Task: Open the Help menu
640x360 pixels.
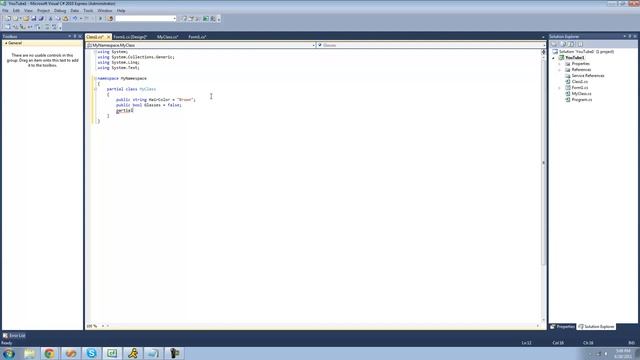Action: click(x=121, y=11)
